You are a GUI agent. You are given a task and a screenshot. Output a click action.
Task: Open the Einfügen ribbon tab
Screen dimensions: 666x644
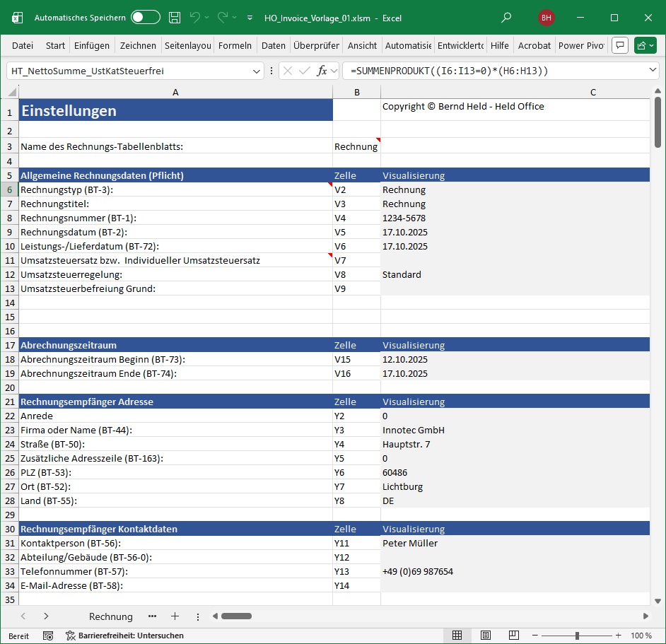pos(92,45)
